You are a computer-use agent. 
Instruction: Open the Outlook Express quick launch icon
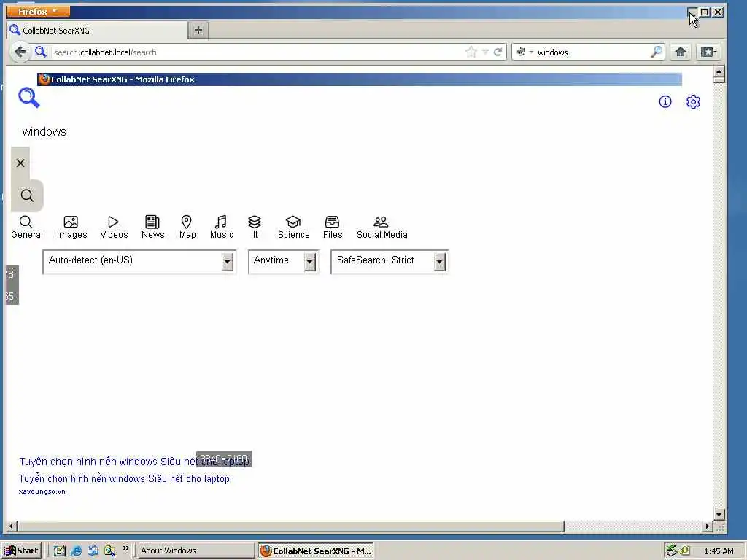click(93, 551)
